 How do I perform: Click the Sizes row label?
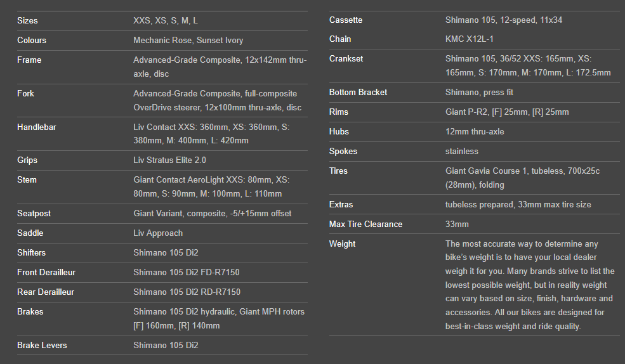(x=27, y=20)
